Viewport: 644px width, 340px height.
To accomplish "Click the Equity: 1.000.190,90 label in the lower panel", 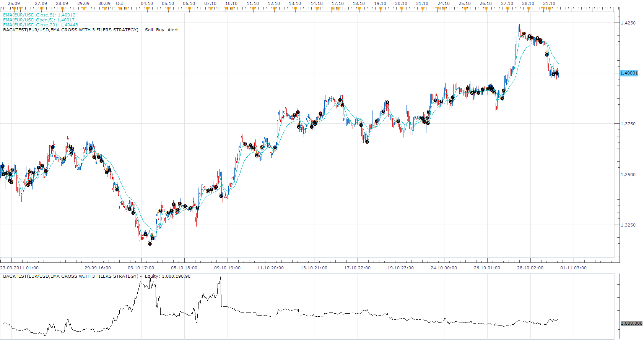I will coord(168,276).
